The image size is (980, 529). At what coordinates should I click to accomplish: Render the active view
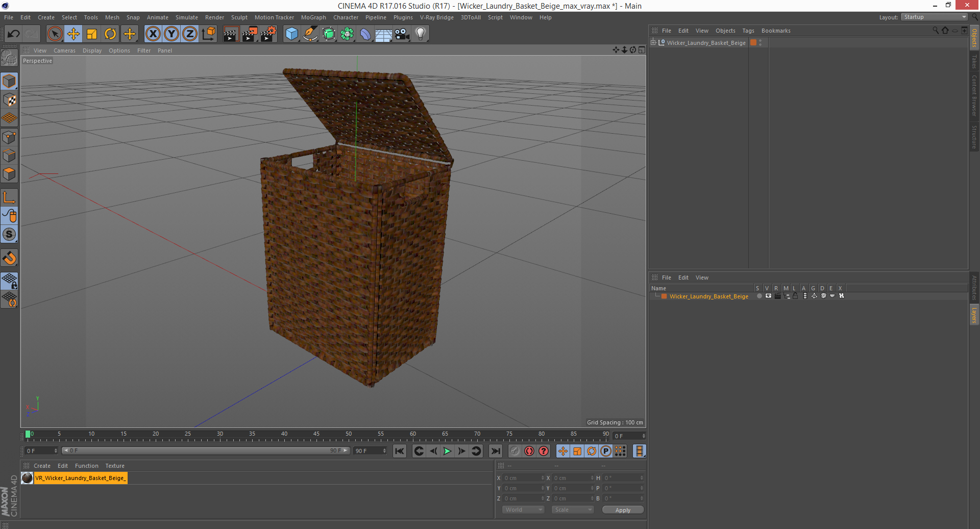coord(231,34)
